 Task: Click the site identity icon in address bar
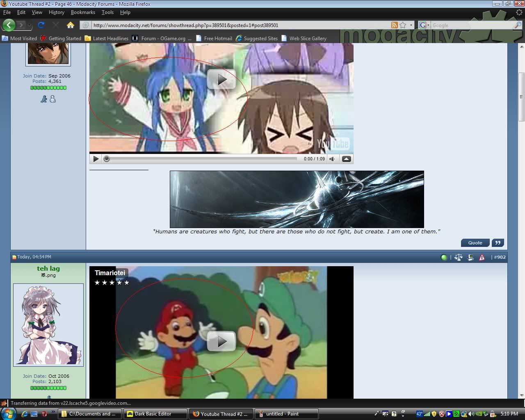point(86,25)
